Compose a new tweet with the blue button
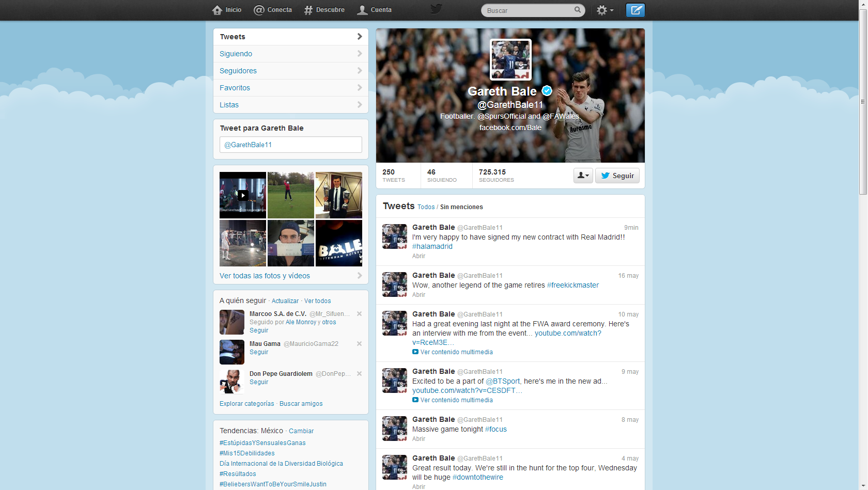The height and width of the screenshot is (490, 868). [x=636, y=10]
